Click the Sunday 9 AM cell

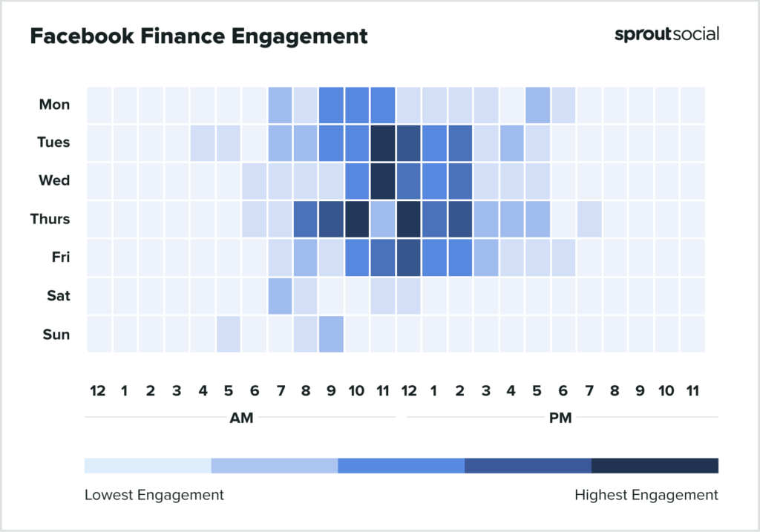pyautogui.click(x=332, y=334)
